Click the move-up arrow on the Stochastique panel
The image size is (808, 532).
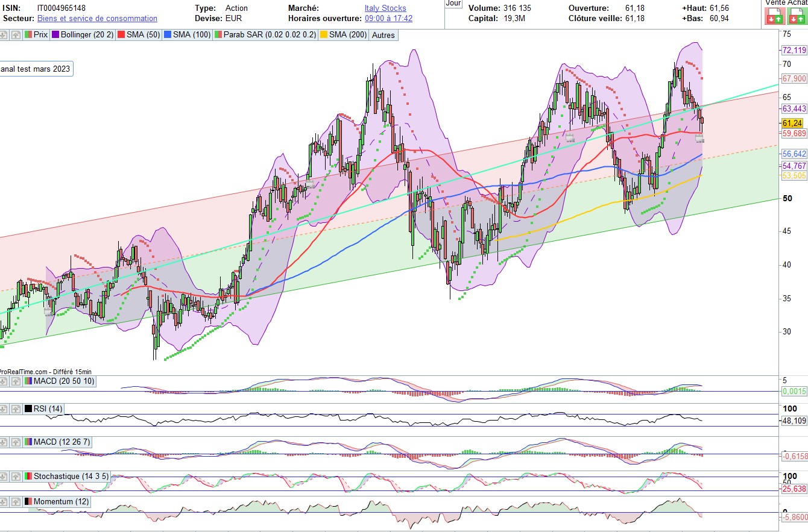(x=16, y=476)
